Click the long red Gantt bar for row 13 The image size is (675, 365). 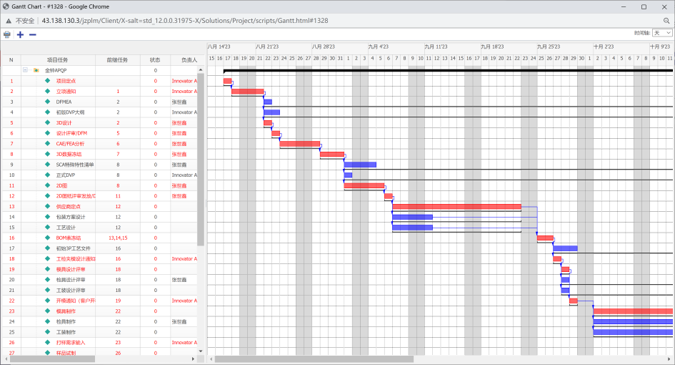tap(457, 207)
